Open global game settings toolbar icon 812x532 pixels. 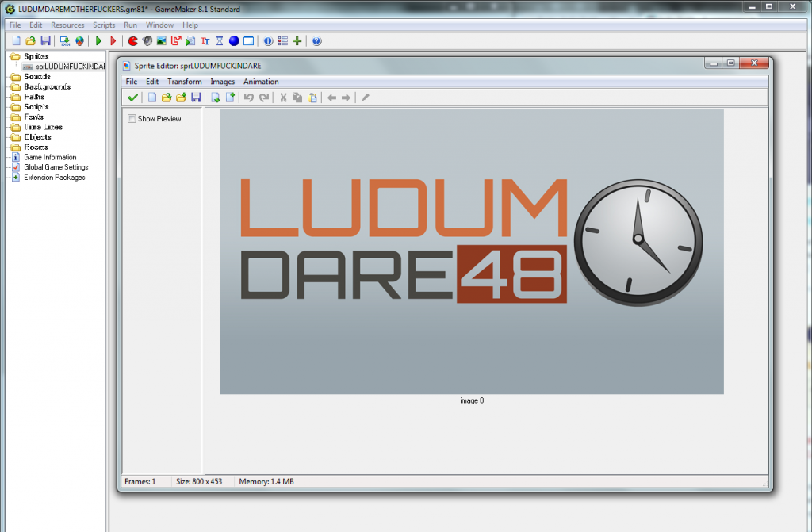[282, 41]
